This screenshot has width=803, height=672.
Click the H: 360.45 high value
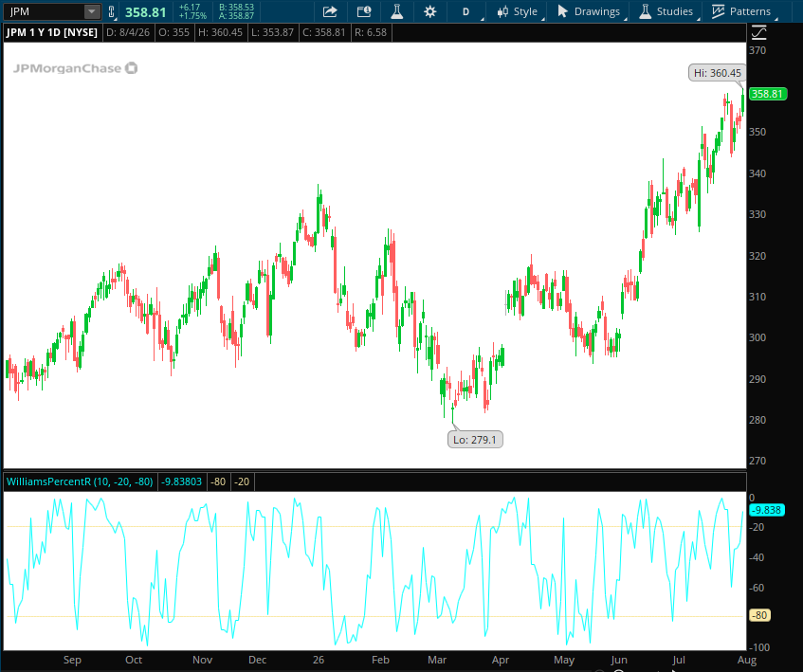[220, 32]
